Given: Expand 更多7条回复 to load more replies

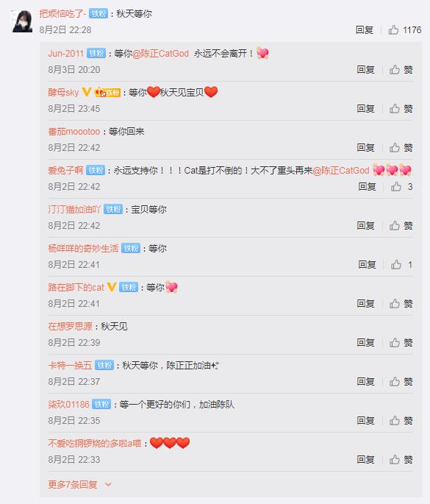Looking at the screenshot, I should click(72, 484).
